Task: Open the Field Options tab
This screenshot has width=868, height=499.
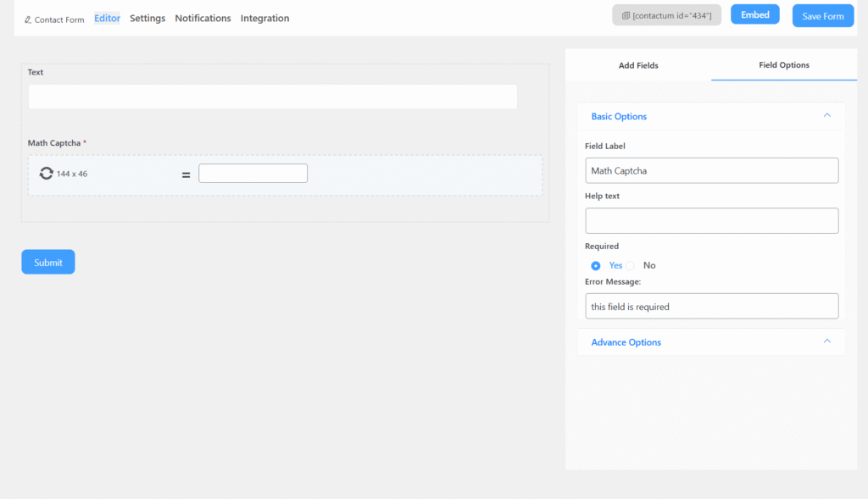Action: click(x=783, y=65)
